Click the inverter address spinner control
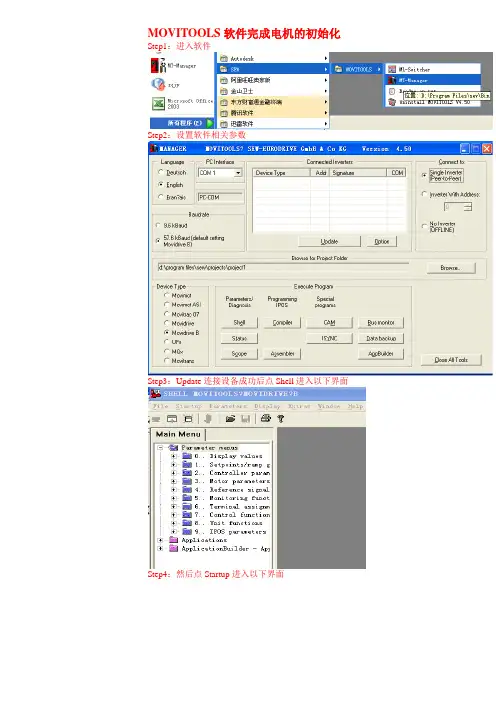 click(458, 207)
